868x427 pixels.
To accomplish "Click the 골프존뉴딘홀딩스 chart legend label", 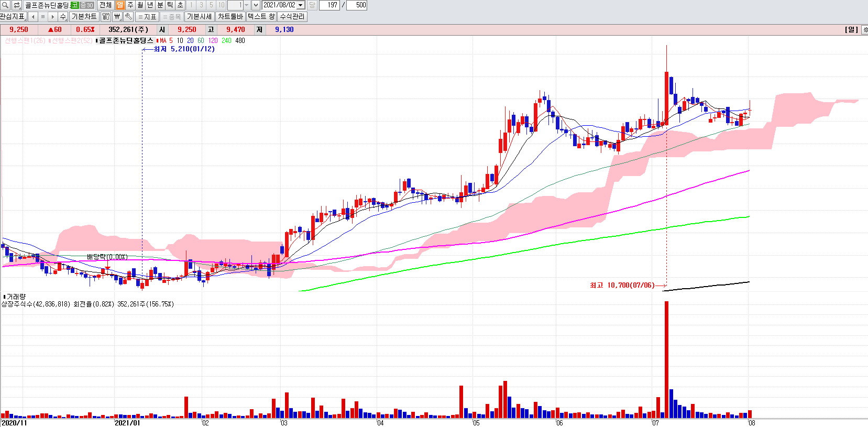I will point(126,40).
